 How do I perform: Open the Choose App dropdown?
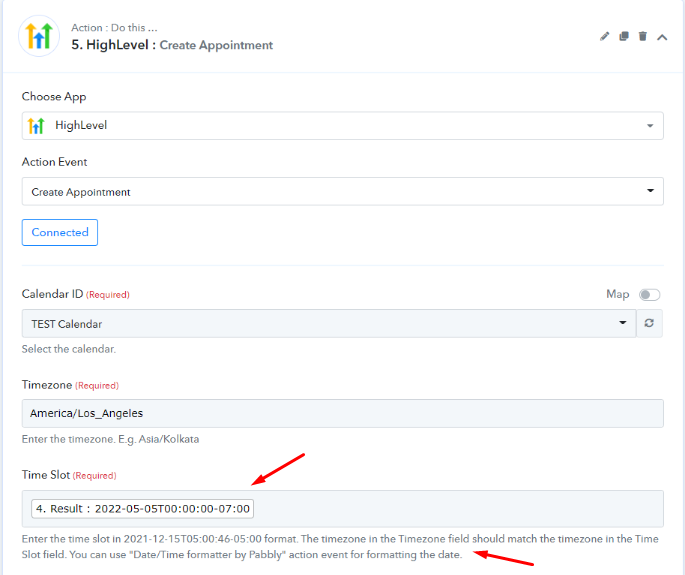point(342,126)
